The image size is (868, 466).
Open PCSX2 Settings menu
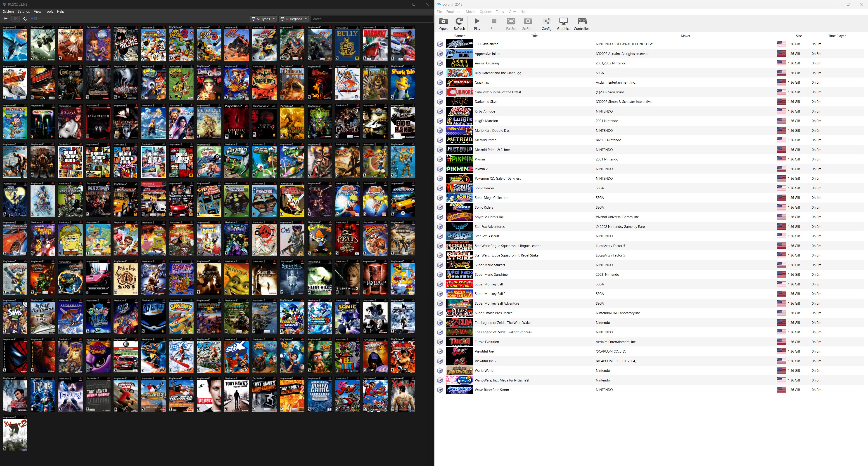coord(24,12)
